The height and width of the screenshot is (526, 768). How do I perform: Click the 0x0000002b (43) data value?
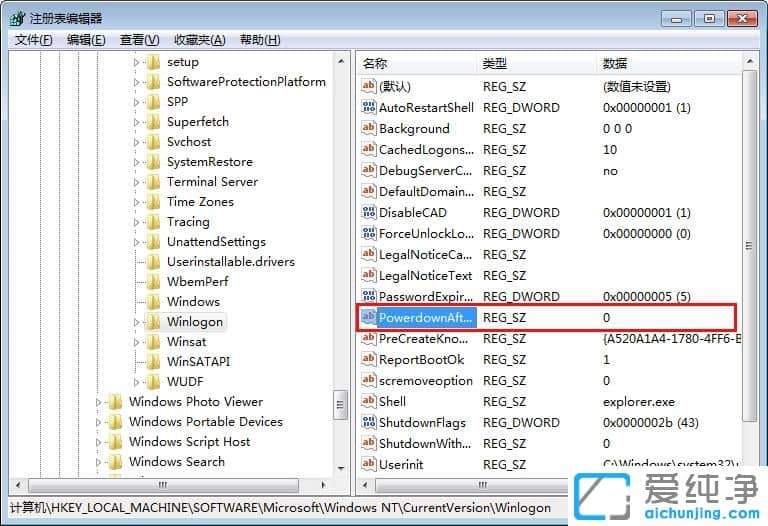point(650,423)
